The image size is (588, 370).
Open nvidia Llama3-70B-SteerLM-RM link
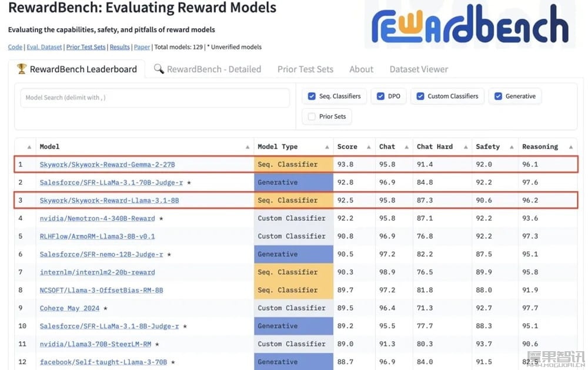click(x=95, y=344)
